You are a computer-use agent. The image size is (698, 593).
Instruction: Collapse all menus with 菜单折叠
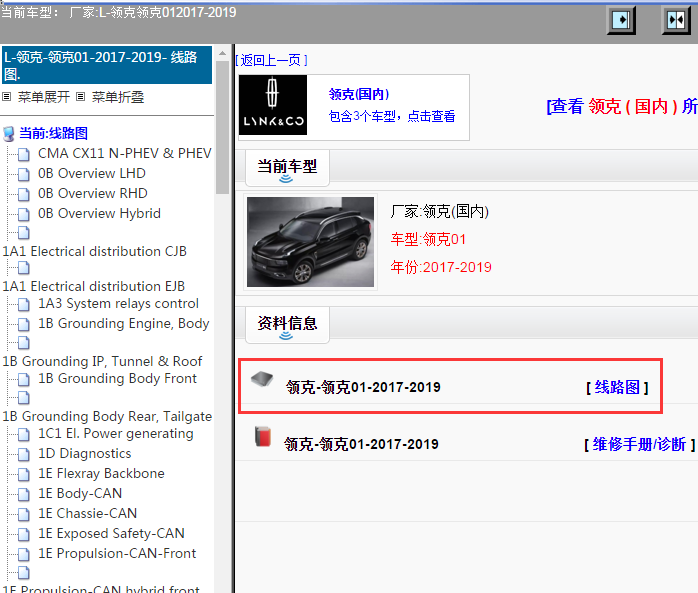point(118,97)
